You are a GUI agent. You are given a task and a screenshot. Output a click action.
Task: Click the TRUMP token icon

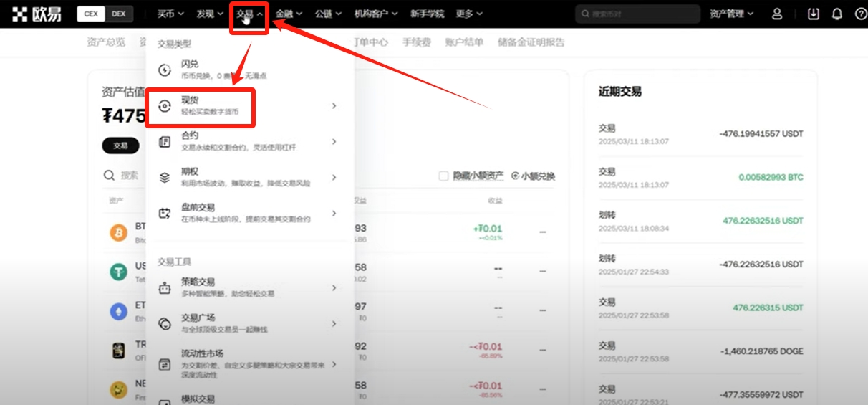pos(118,351)
